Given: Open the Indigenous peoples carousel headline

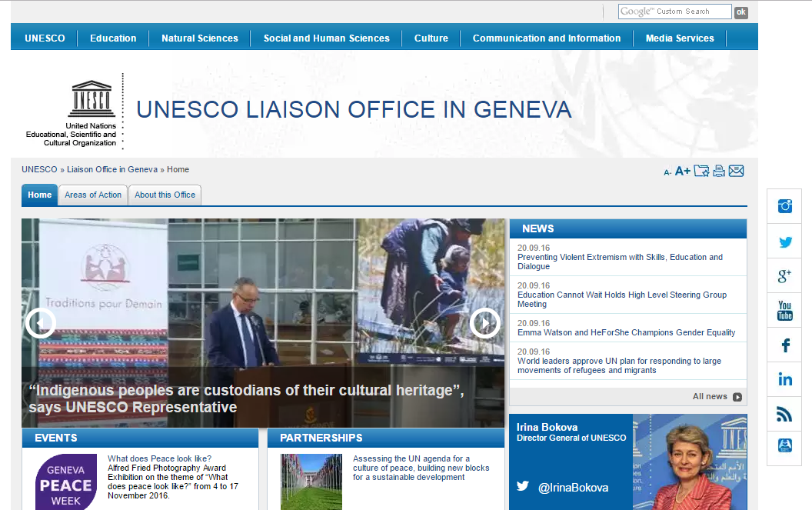Looking at the screenshot, I should 246,398.
